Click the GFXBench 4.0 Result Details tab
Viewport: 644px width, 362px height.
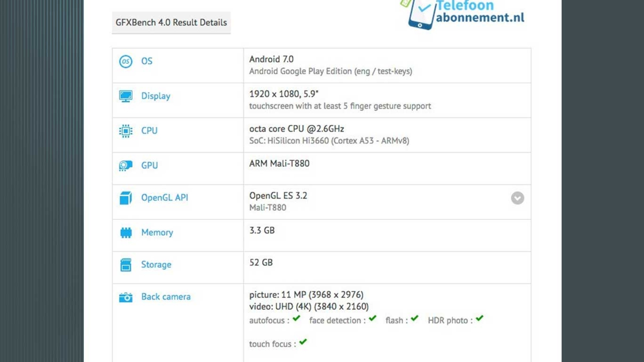pyautogui.click(x=171, y=22)
